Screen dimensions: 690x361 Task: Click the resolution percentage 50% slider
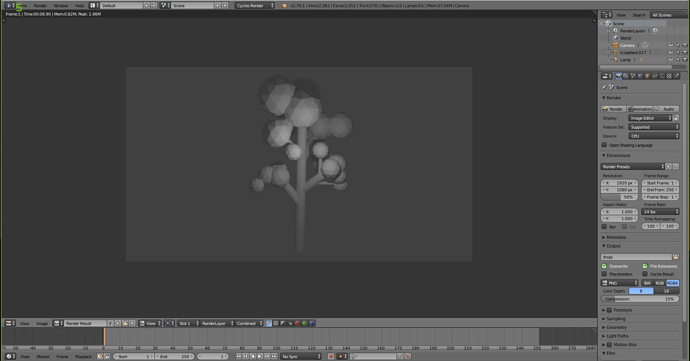(619, 197)
